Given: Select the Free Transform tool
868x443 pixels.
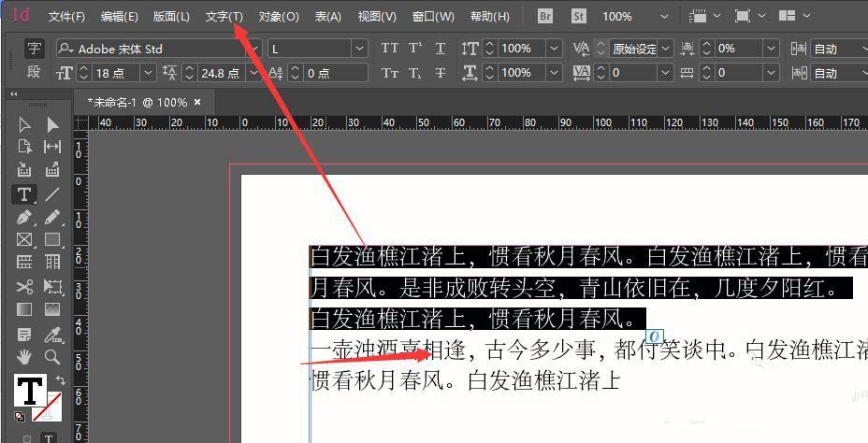Looking at the screenshot, I should pos(52,287).
